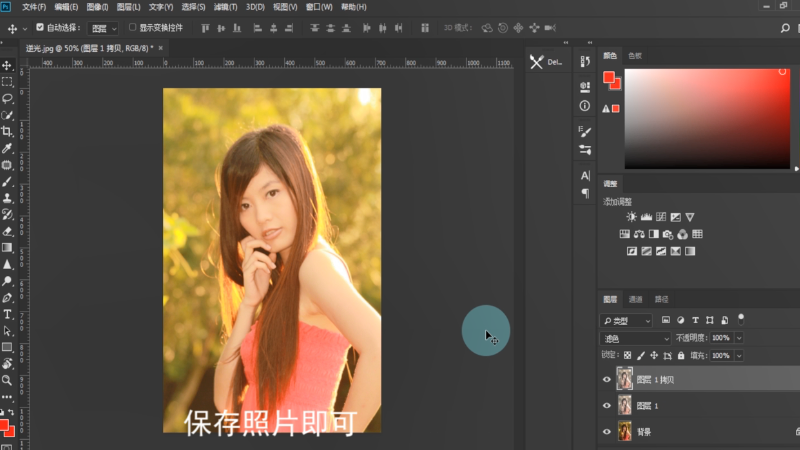Select the Pen tool
This screenshot has height=450, width=800.
tap(7, 297)
